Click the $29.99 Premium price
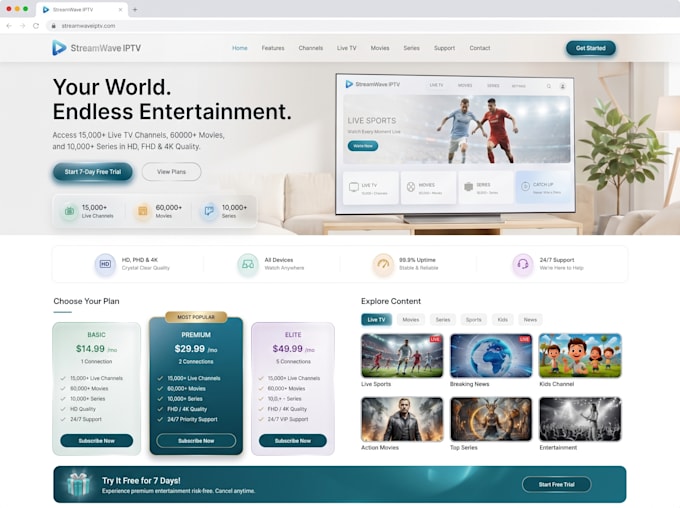 [196, 349]
